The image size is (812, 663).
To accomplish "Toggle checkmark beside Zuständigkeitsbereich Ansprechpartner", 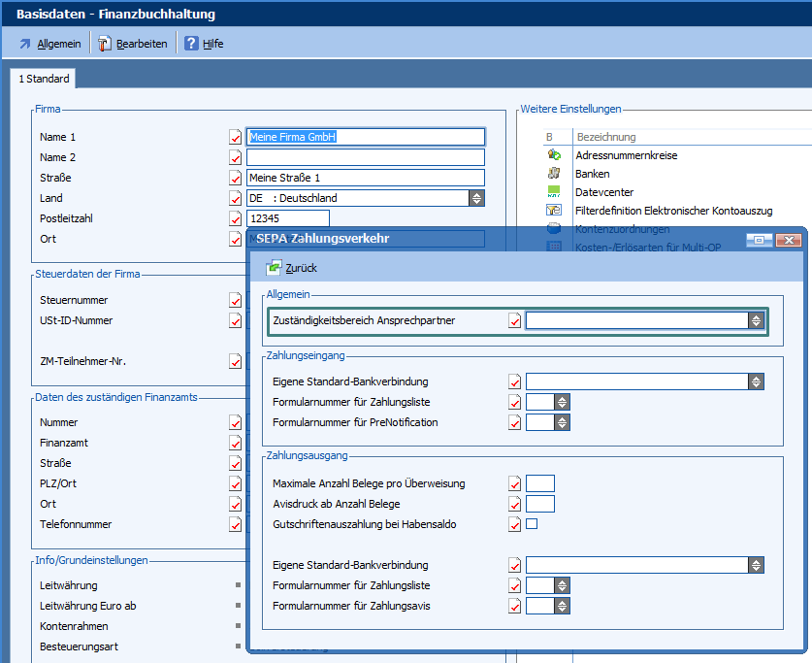I will 514,320.
